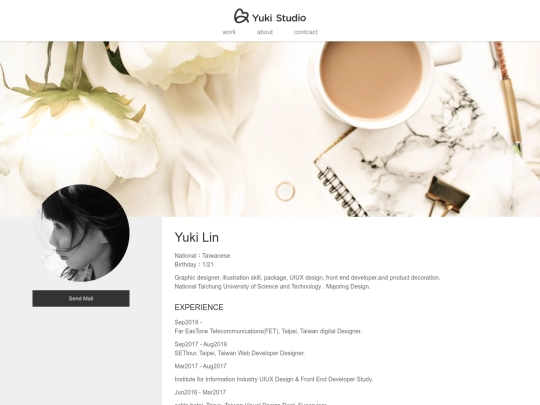This screenshot has width=540, height=405.
Task: Click the SETtour Web Developer Designer entry
Action: 240,353
